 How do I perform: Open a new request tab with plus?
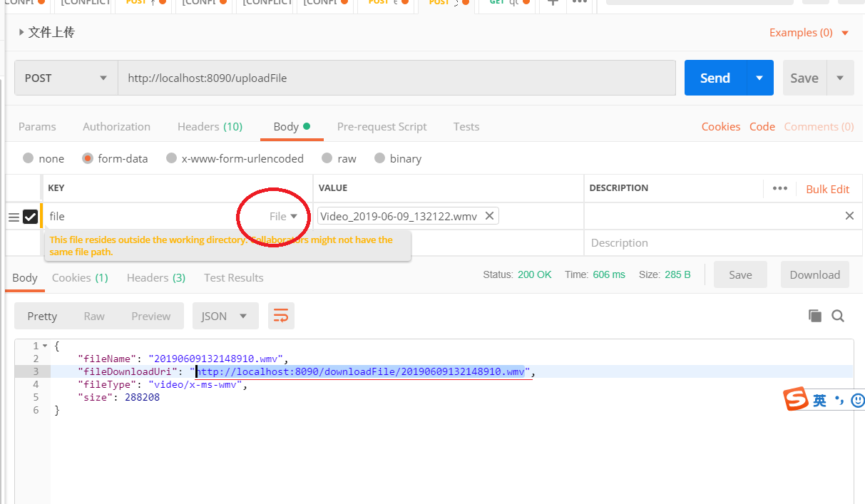(x=552, y=2)
